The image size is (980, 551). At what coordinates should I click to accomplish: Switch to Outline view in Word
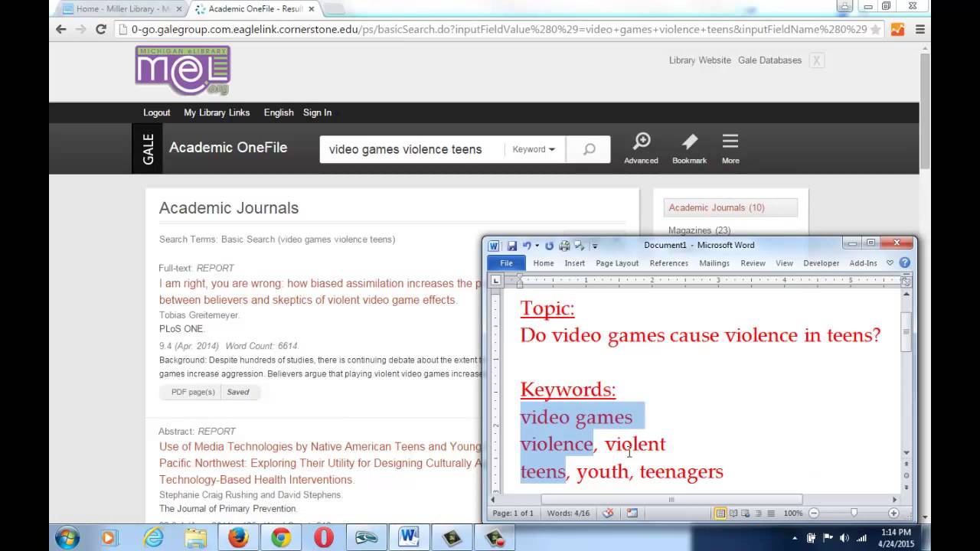759,513
